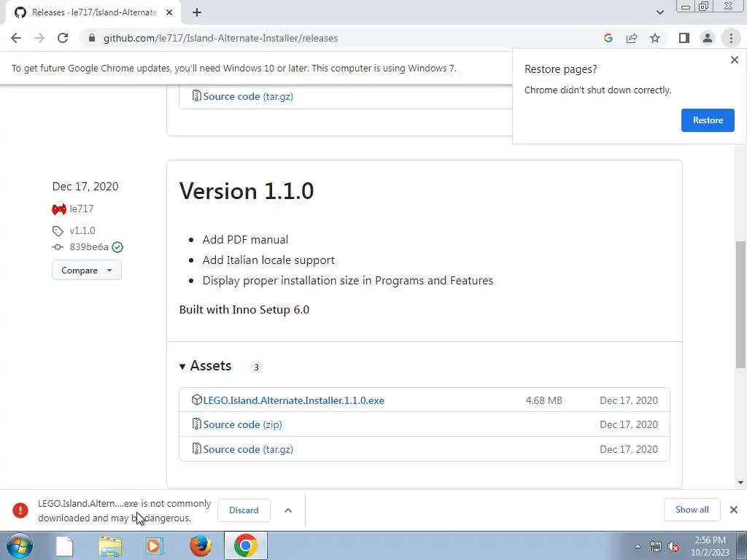Click the Chrome taskbar icon

[x=245, y=545]
